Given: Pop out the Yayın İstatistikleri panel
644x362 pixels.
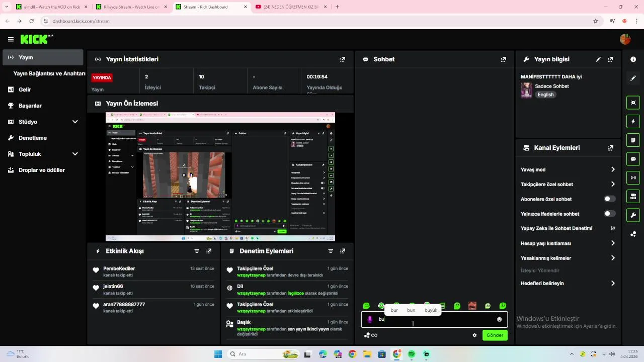Looking at the screenshot, I should [343, 59].
